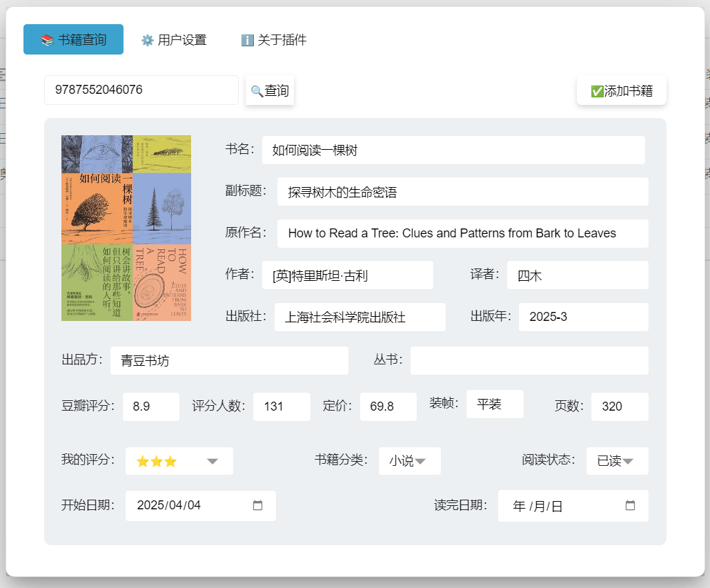The image size is (710, 588).
Task: Select the 副标题 input field
Action: coord(462,192)
